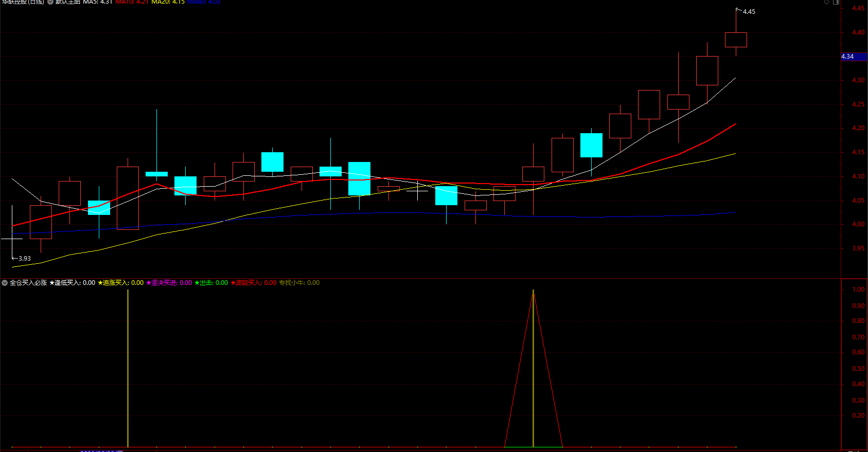Open the dropdown arrow beside 全仓买入必涨
Image resolution: width=868 pixels, height=452 pixels.
click(x=5, y=283)
